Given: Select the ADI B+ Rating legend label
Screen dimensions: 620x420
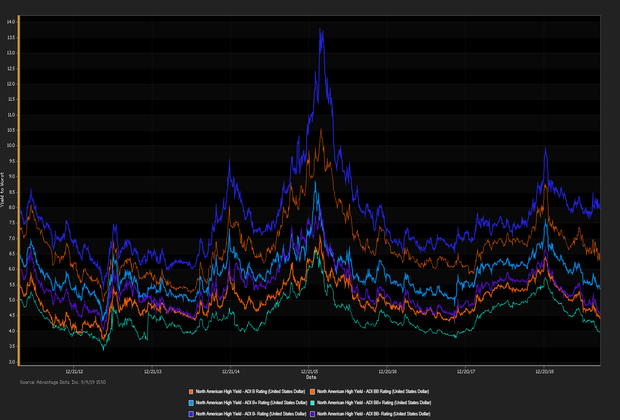Looking at the screenshot, I should coord(251,403).
